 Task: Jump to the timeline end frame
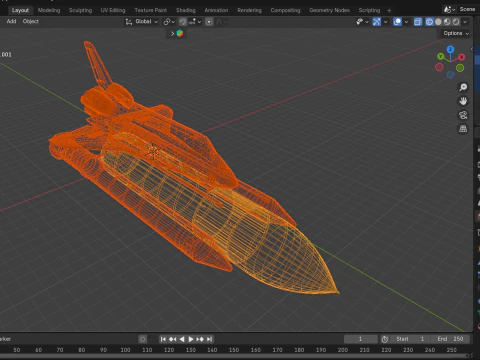click(x=209, y=339)
